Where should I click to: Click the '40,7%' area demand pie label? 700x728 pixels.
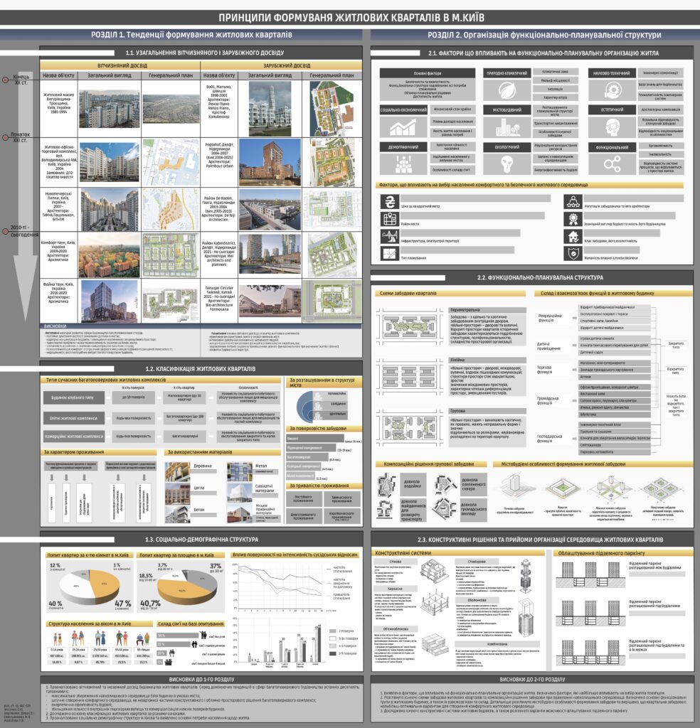(x=150, y=604)
